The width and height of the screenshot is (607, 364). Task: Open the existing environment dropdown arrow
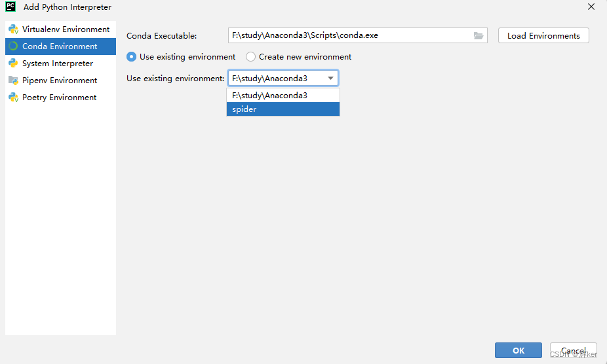pos(330,78)
